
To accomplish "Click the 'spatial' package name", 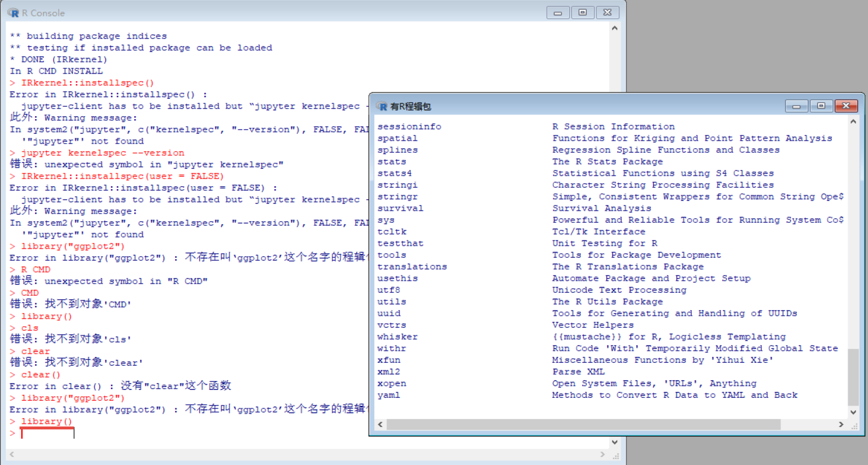I will (x=398, y=138).
